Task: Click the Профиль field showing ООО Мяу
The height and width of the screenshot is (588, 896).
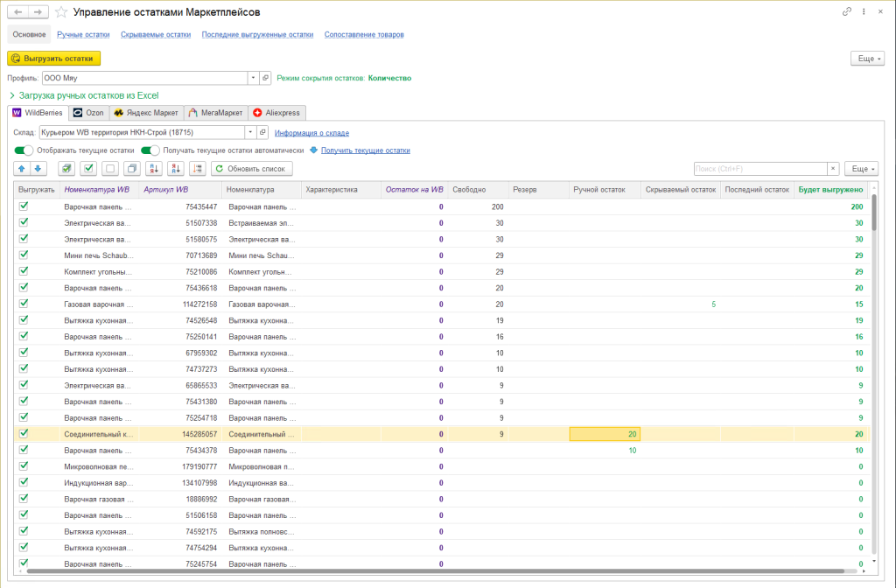Action: [x=144, y=78]
